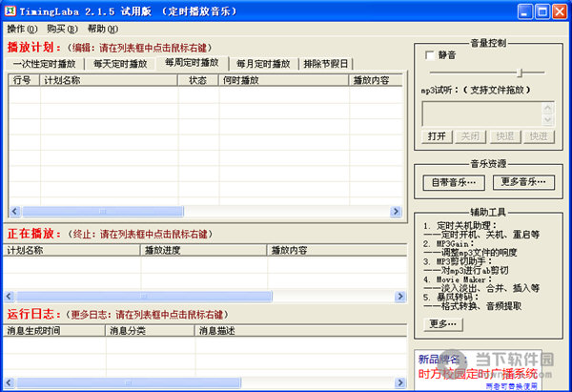The height and width of the screenshot is (392, 572).
Task: Open the 操作 menu
Action: coord(22,29)
